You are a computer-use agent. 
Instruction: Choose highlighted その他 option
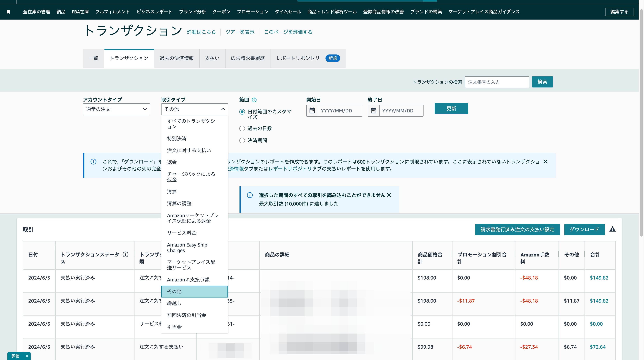pos(194,291)
